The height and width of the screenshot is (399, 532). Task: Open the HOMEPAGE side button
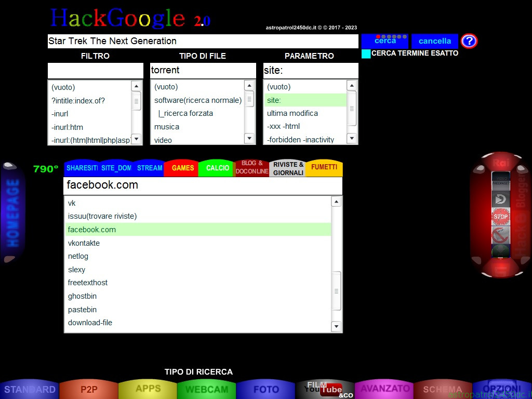point(13,212)
